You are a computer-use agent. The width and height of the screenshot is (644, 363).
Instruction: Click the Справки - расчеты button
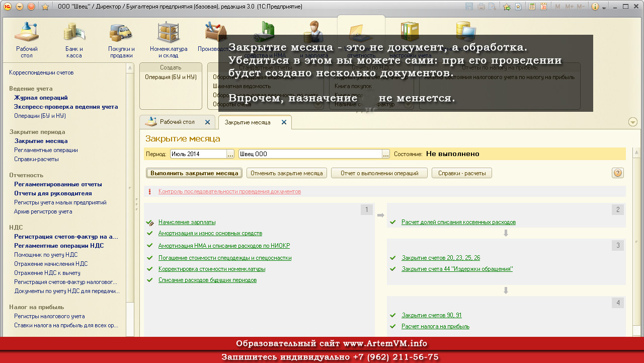462,173
